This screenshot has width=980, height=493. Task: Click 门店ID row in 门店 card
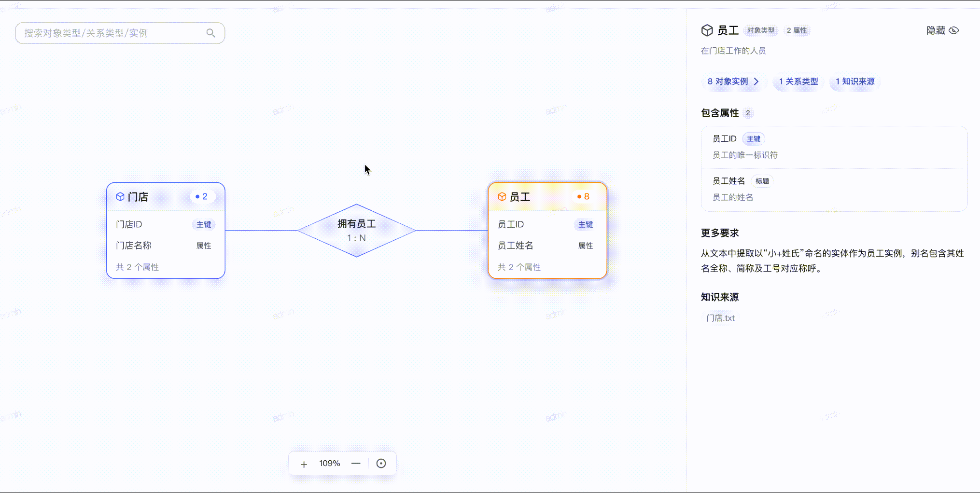(x=166, y=224)
